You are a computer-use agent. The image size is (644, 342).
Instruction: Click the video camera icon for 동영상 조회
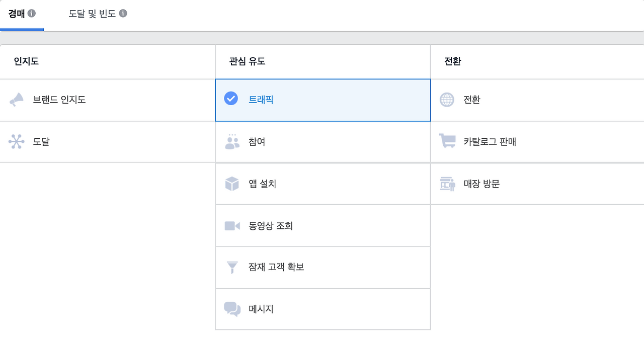point(231,225)
